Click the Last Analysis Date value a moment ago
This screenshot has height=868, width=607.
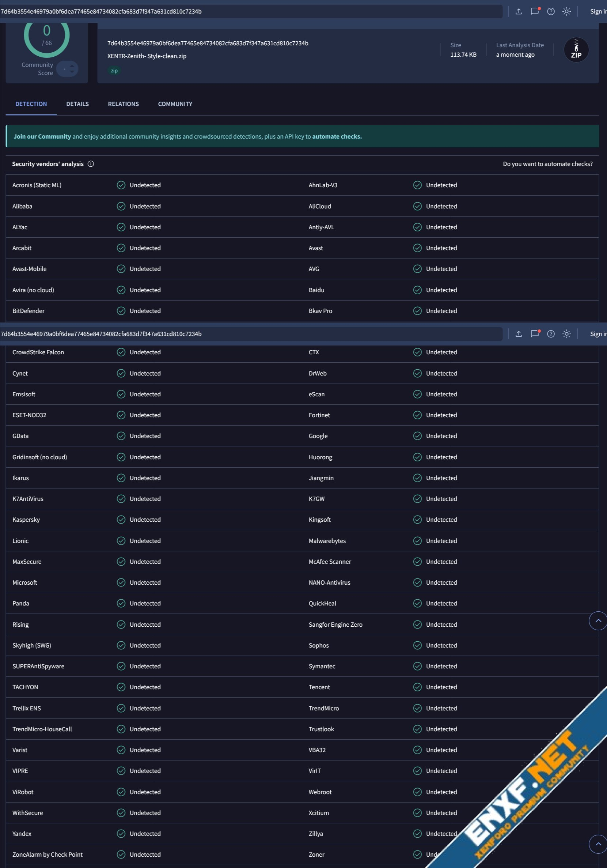pyautogui.click(x=515, y=54)
